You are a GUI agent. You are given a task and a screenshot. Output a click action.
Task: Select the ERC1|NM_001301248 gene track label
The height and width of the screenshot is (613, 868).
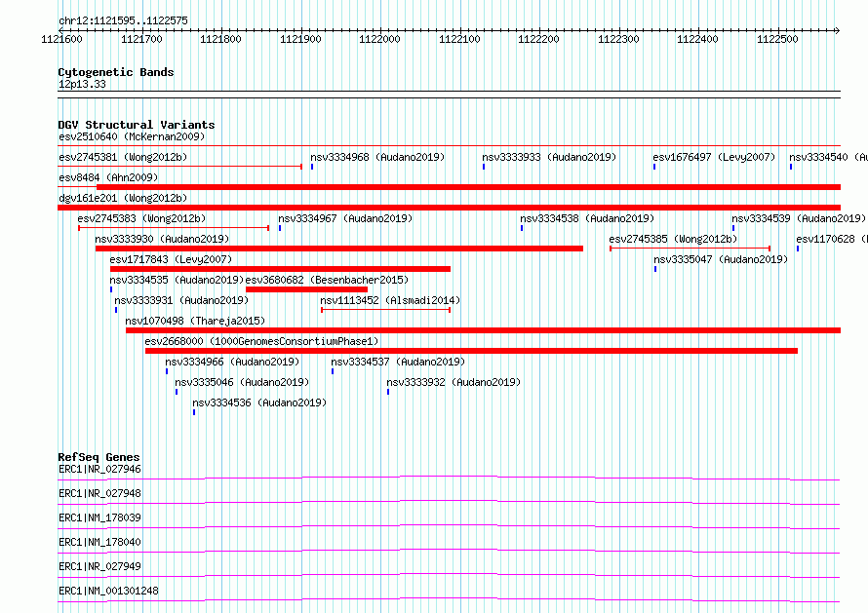(108, 591)
